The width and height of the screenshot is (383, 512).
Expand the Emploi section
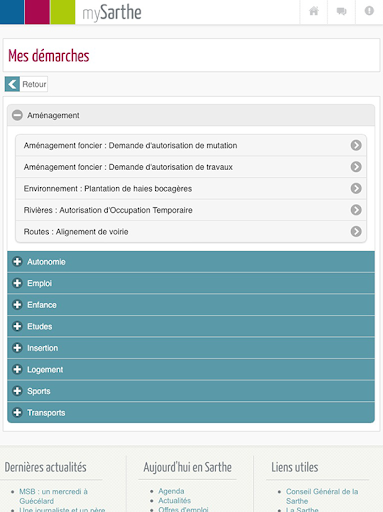coord(191,283)
